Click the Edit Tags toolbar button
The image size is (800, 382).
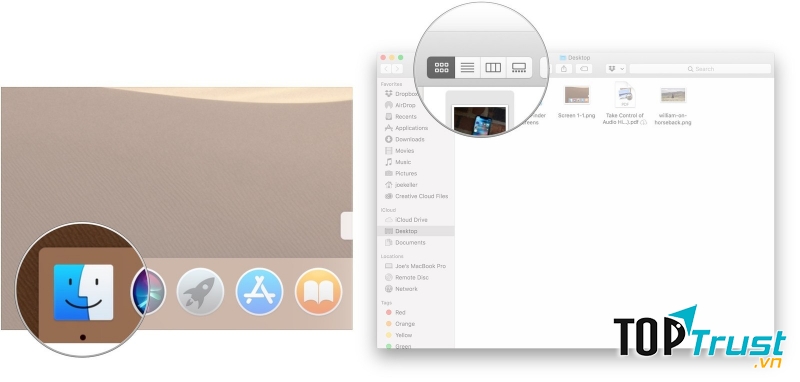[584, 68]
